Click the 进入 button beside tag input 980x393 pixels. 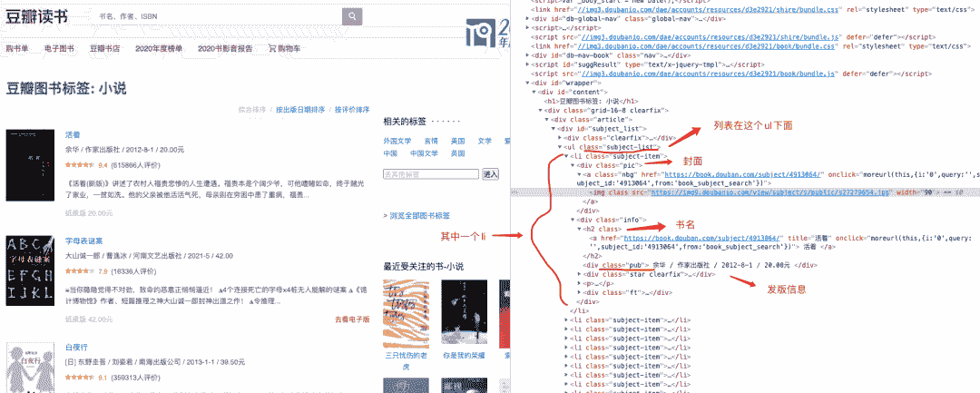[x=490, y=173]
